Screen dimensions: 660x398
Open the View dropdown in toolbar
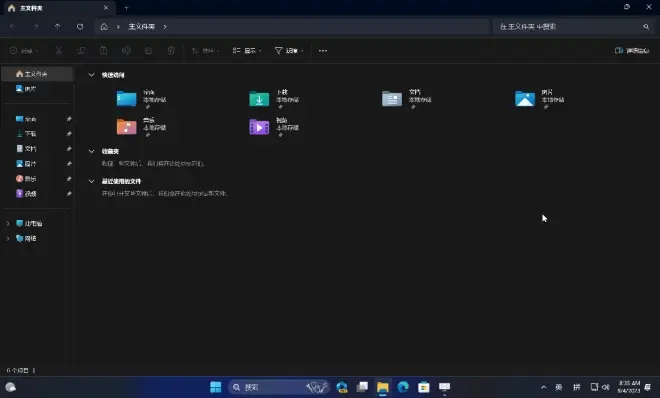point(247,50)
